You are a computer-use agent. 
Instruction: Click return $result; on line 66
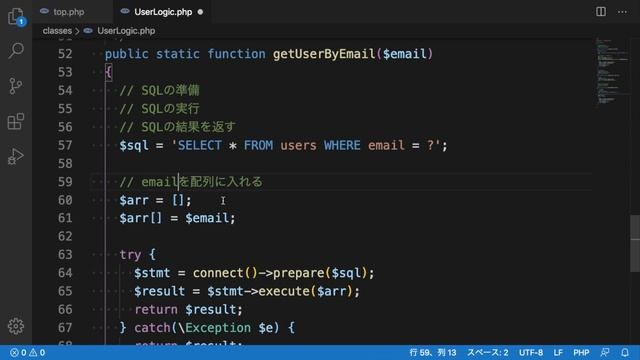189,310
